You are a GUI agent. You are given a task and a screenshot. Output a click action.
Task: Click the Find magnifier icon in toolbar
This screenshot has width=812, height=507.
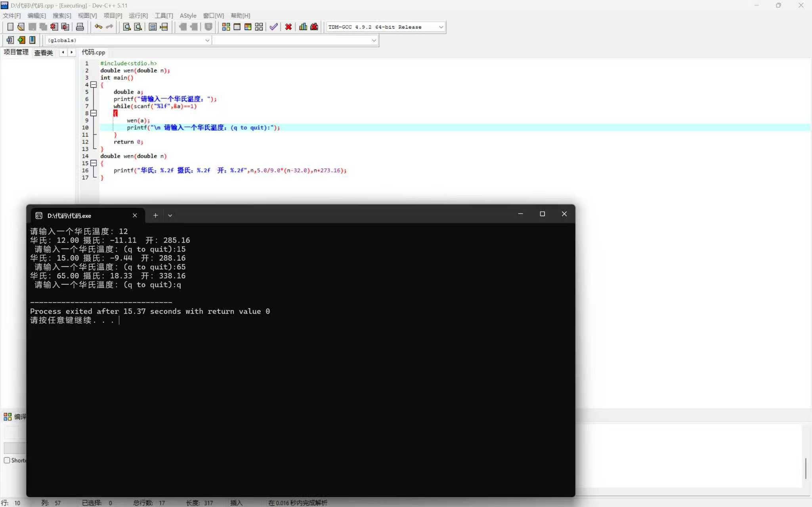point(127,27)
